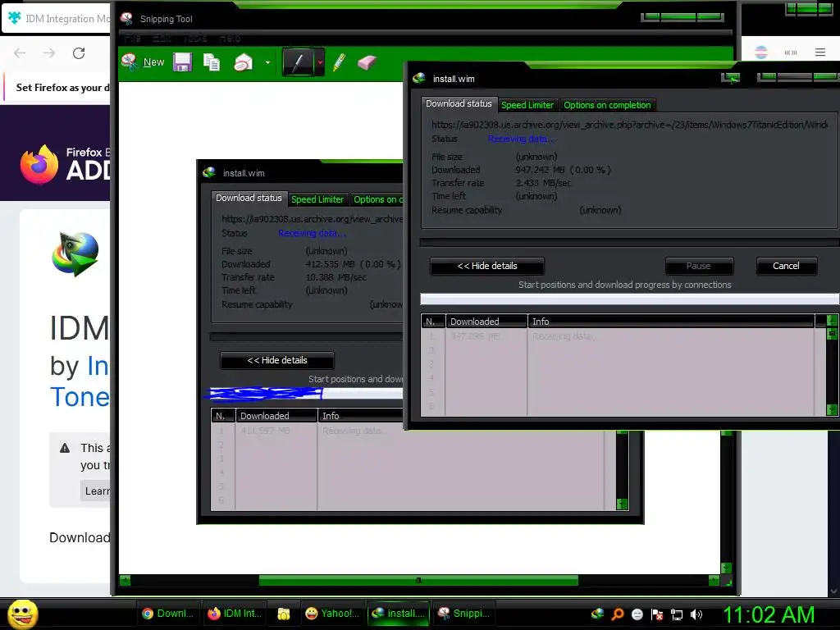Reload the Firefox page

(79, 53)
